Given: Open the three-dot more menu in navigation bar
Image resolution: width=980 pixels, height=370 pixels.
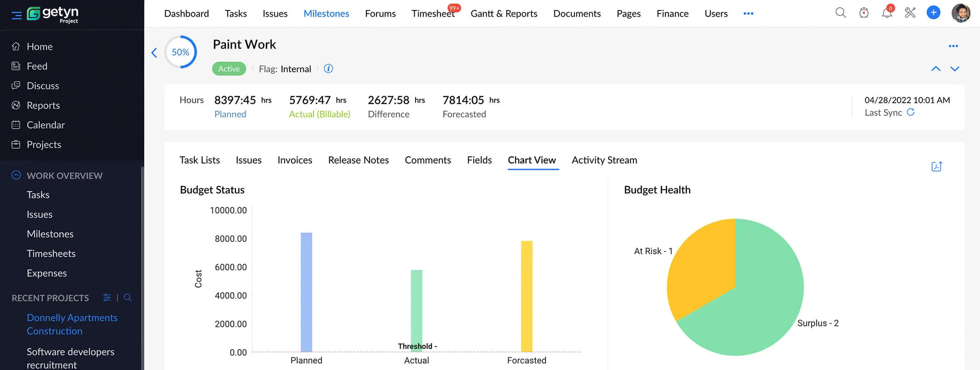Looking at the screenshot, I should click(748, 14).
